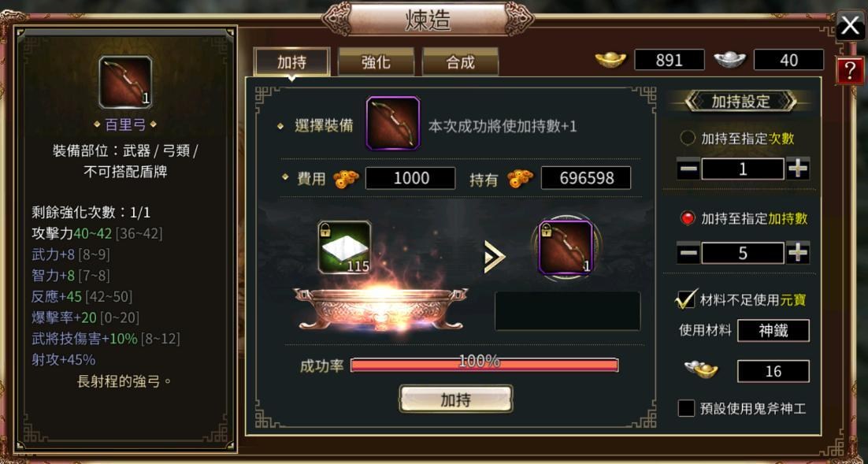Screen dimensions: 868x464
Task: Click the result bow item icon
Action: [566, 247]
